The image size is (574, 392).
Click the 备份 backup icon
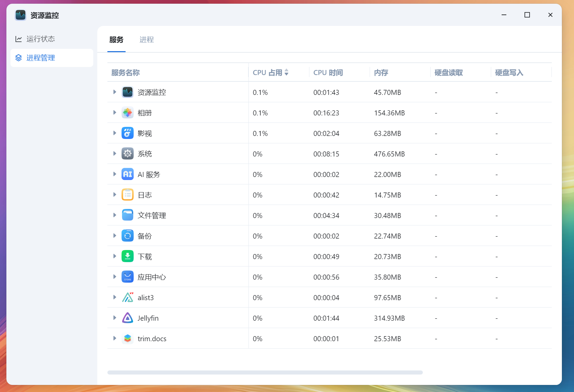tap(128, 236)
